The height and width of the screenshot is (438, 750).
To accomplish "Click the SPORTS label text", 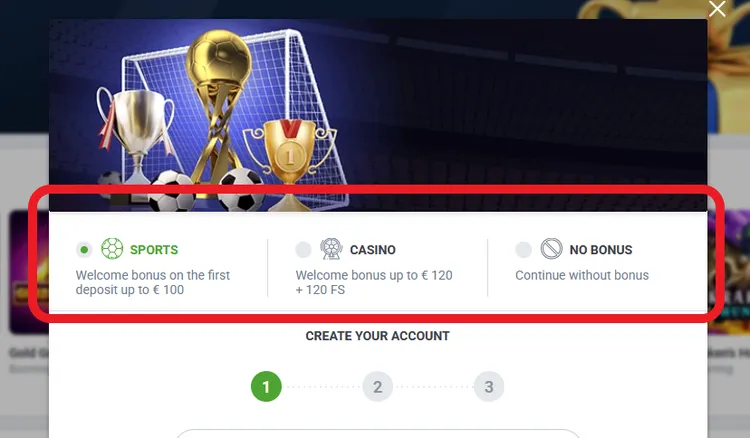I will tap(154, 250).
